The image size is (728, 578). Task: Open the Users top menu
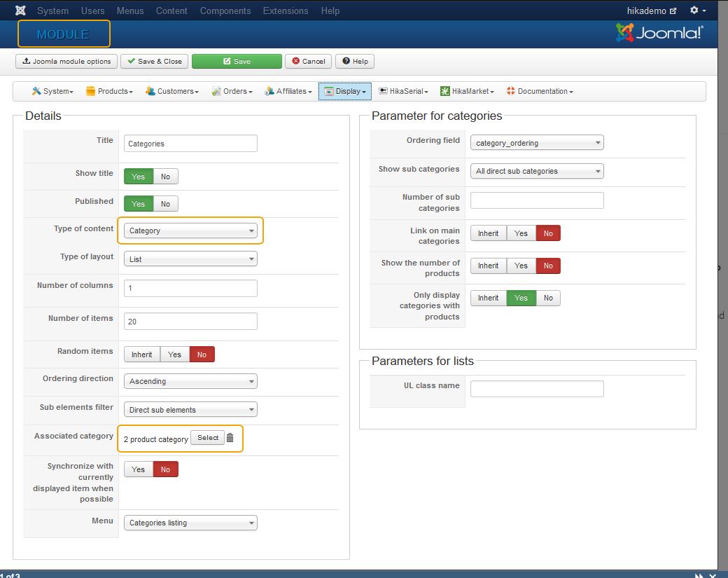tap(93, 11)
